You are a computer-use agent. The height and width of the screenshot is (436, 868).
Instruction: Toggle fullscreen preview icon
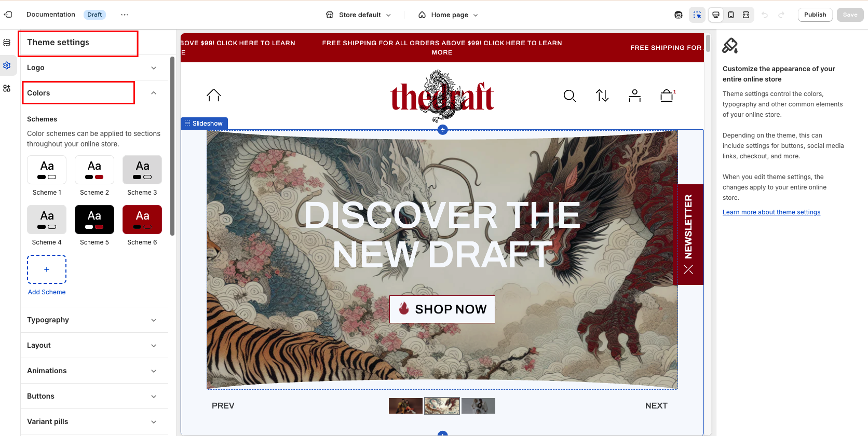coord(746,15)
